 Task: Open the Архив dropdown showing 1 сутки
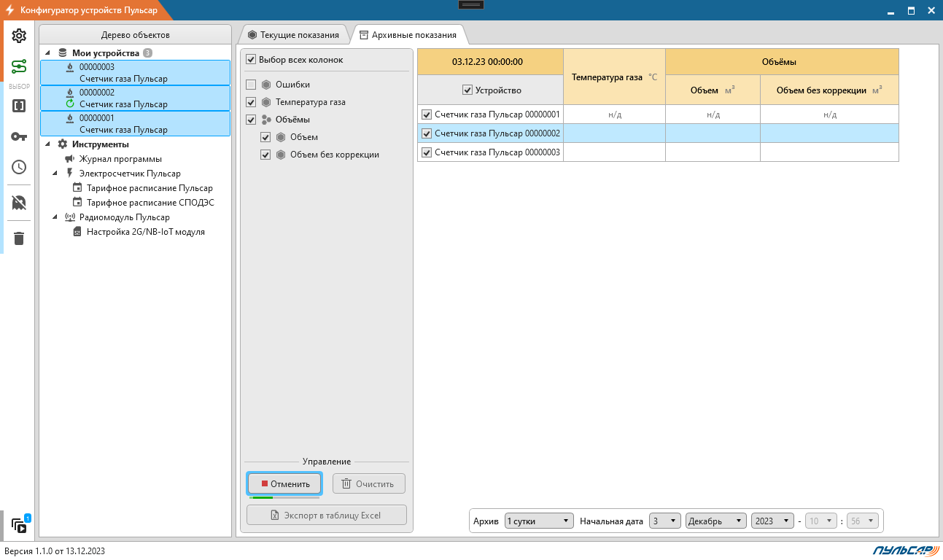point(540,521)
